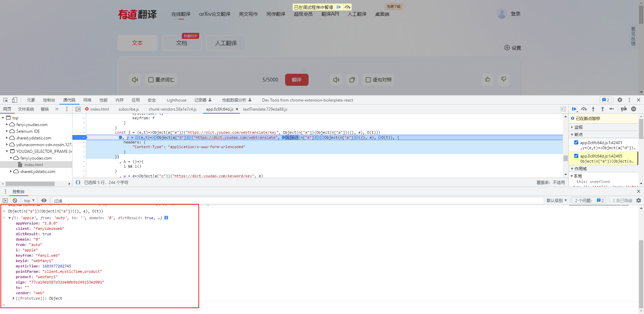Click the single Step debugger icon
The image size is (644, 314).
click(612, 109)
